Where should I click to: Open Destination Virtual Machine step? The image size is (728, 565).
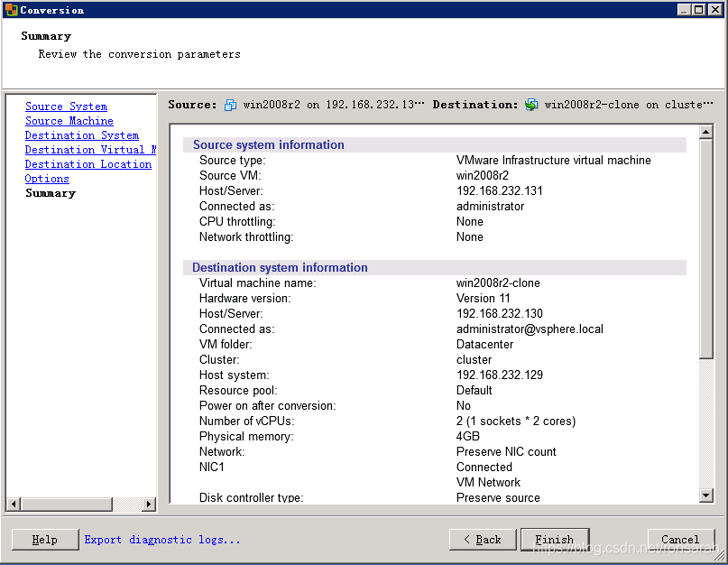pyautogui.click(x=90, y=150)
